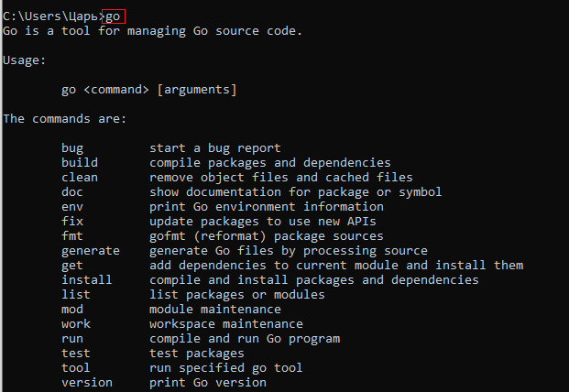This screenshot has height=392, width=569.
Task: Click the 'tool' command word
Action: tap(76, 367)
